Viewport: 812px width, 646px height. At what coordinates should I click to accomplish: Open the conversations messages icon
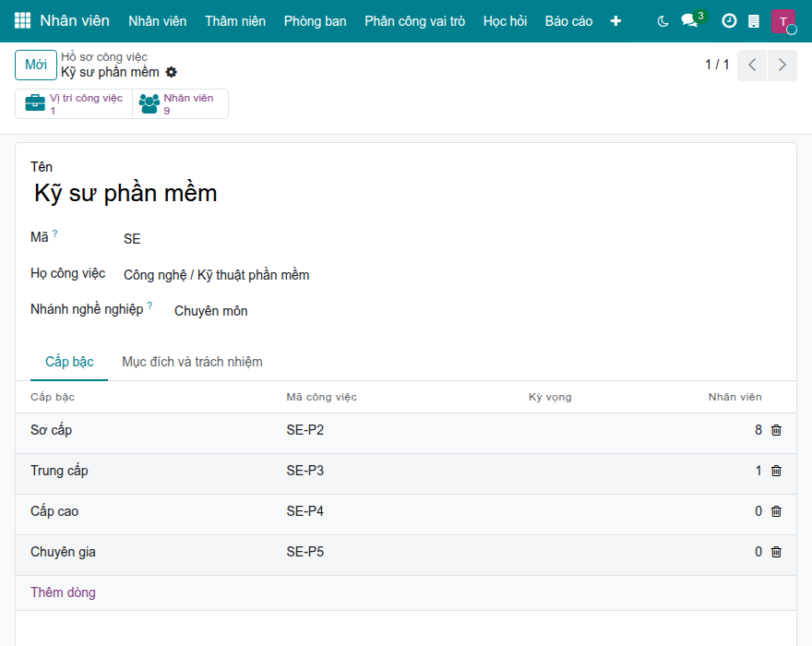(690, 20)
